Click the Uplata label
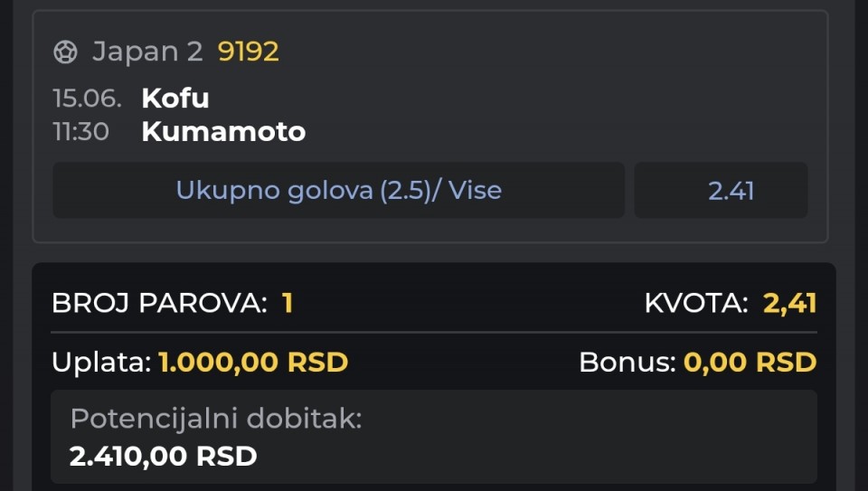The image size is (868, 491). tap(101, 363)
